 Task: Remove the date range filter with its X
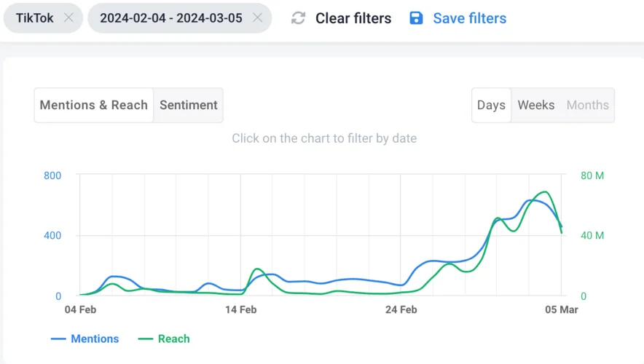point(257,18)
